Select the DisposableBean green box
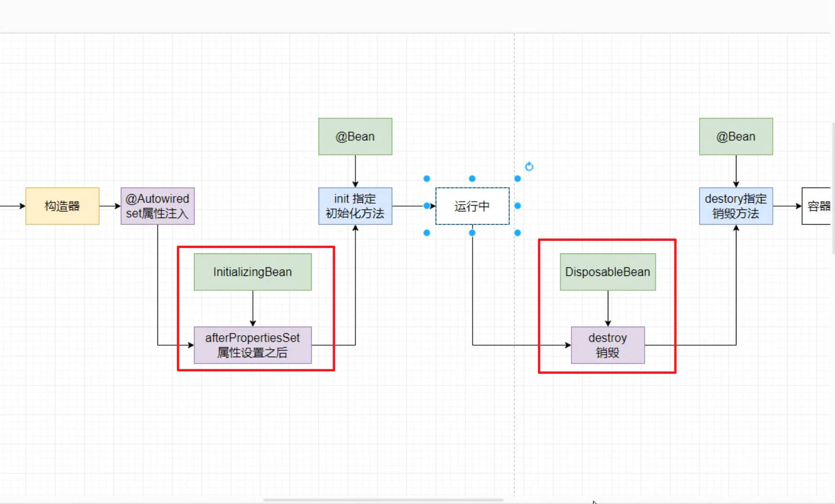This screenshot has width=835, height=504. [607, 272]
